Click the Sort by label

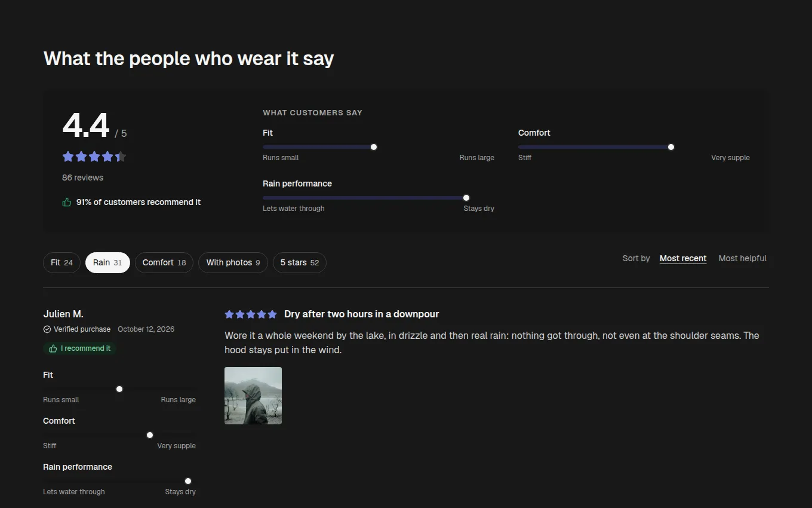point(636,258)
